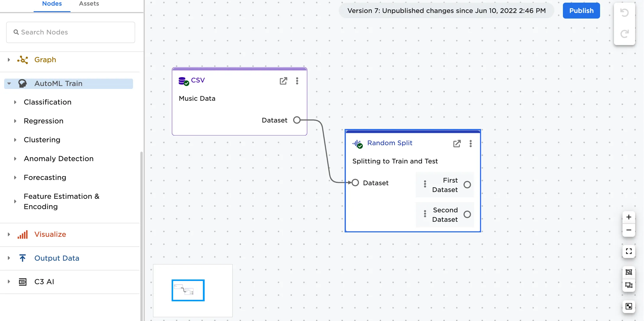Click the fit-to-screen icon
Viewport: 644px width, 321px height.
pos(628,251)
